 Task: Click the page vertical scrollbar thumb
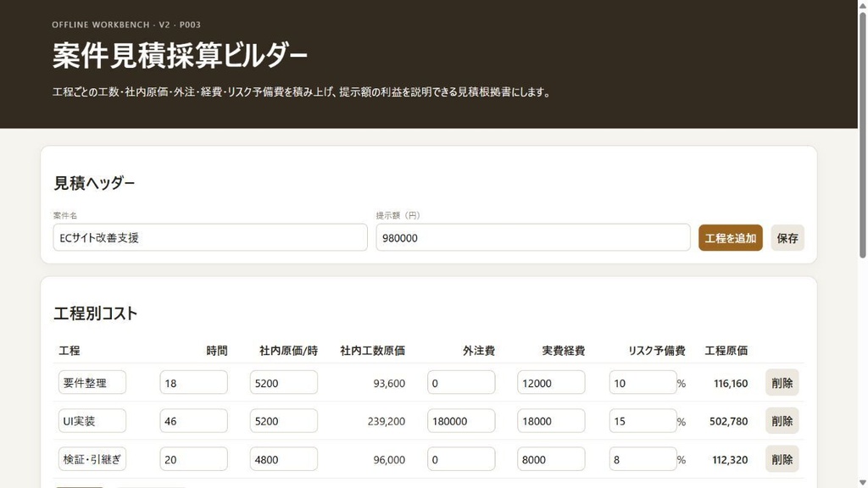pos(862,135)
